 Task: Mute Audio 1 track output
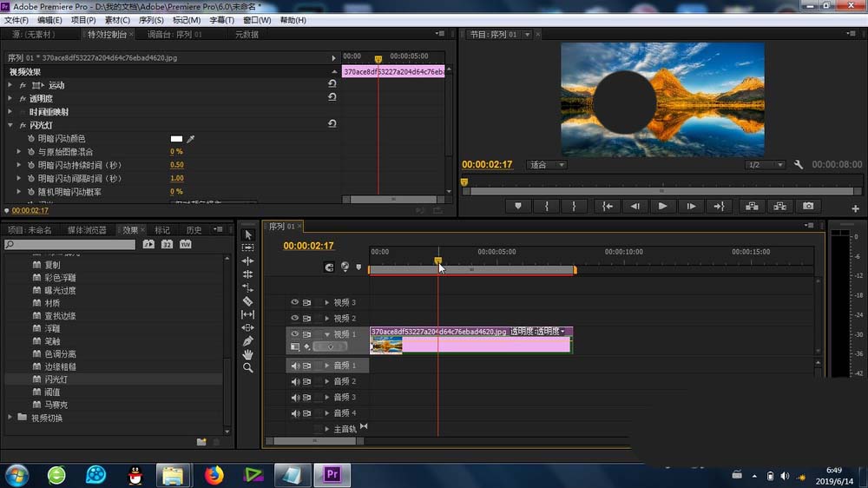(x=295, y=366)
